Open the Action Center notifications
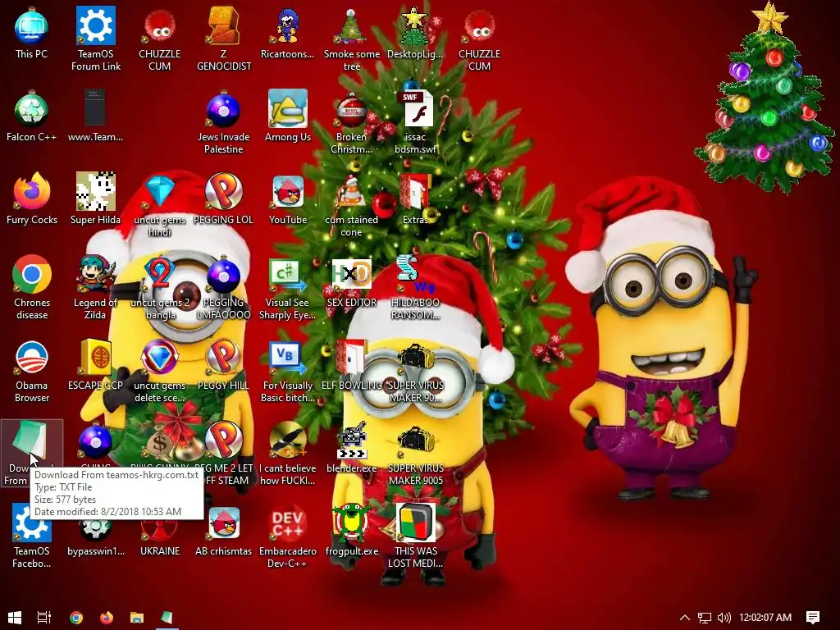Image resolution: width=840 pixels, height=630 pixels. tap(813, 618)
